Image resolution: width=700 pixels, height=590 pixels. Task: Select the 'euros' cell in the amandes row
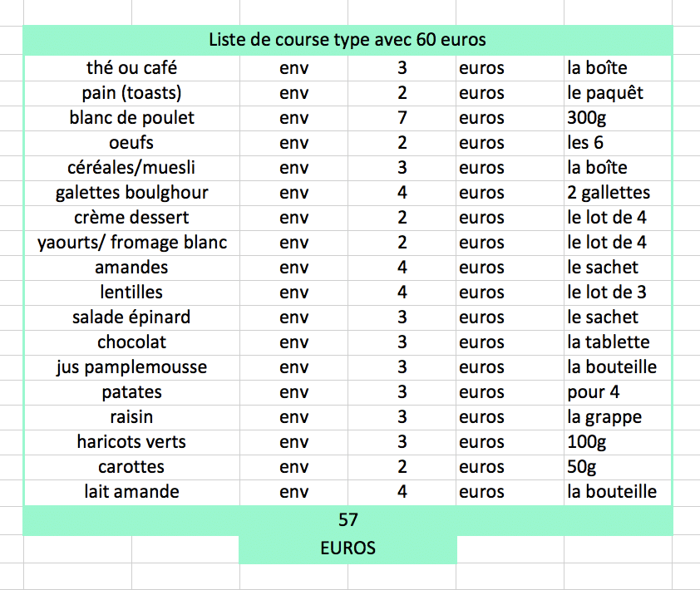point(510,268)
